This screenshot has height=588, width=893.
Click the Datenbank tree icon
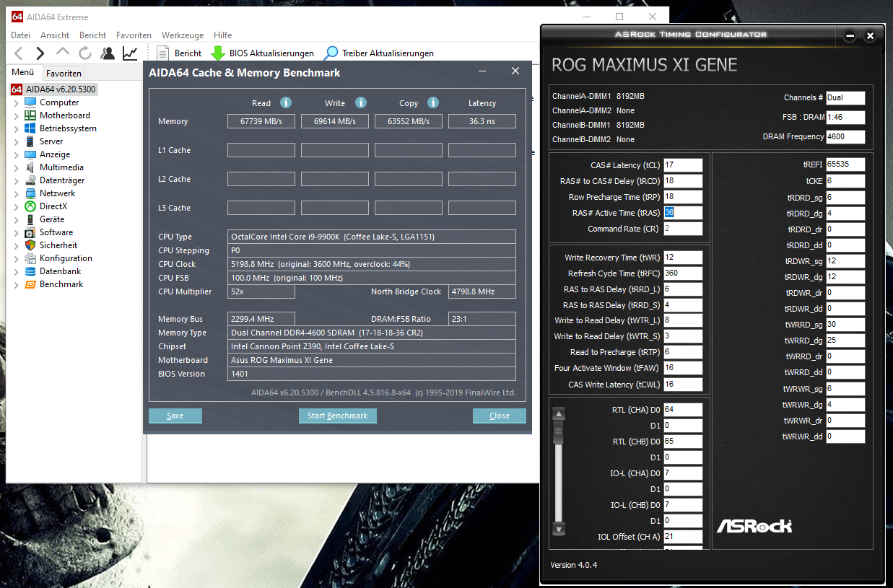pos(30,271)
